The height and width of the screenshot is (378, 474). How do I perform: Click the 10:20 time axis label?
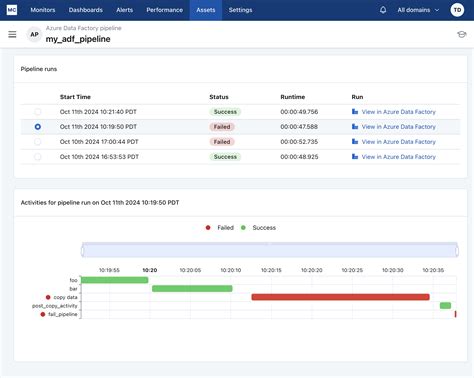click(x=150, y=270)
